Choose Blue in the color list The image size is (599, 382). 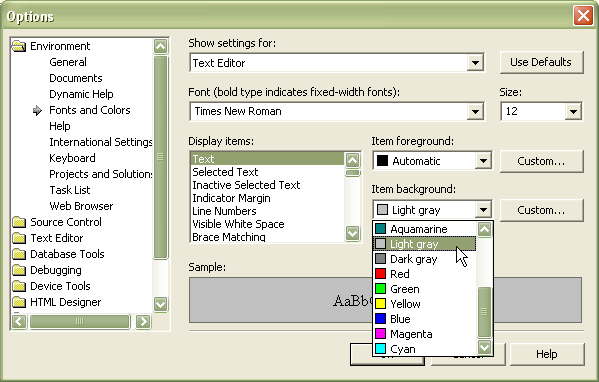(425, 319)
